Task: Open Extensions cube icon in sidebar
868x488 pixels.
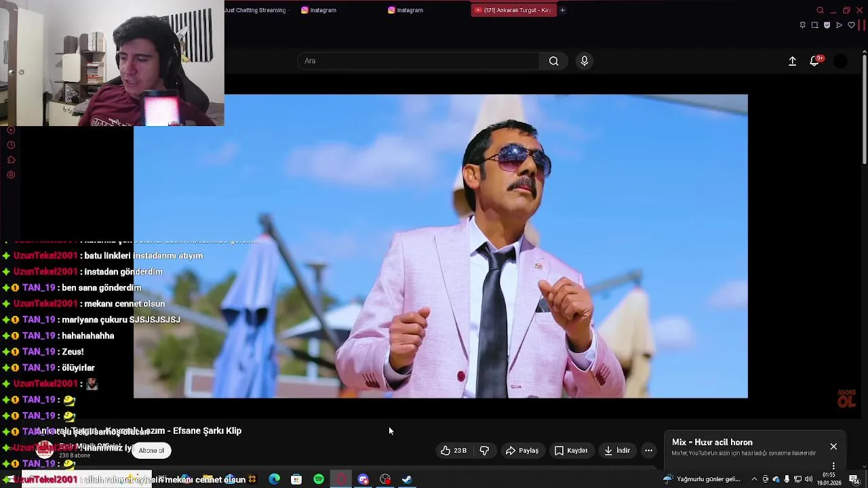Action: [11, 160]
